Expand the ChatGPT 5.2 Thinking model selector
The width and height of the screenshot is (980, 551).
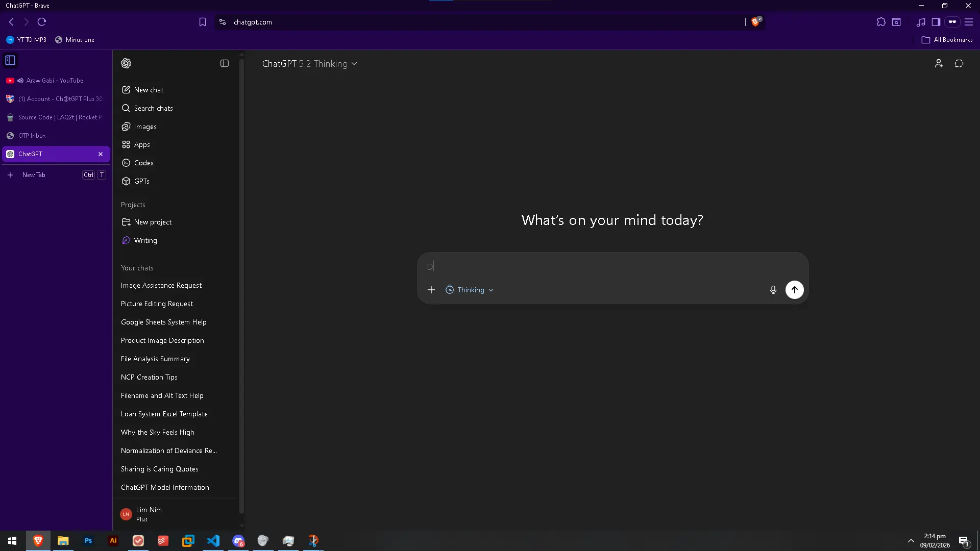click(309, 64)
